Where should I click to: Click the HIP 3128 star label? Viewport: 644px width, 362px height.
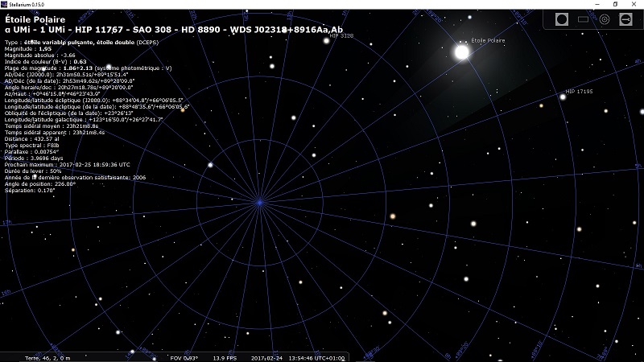pos(341,36)
